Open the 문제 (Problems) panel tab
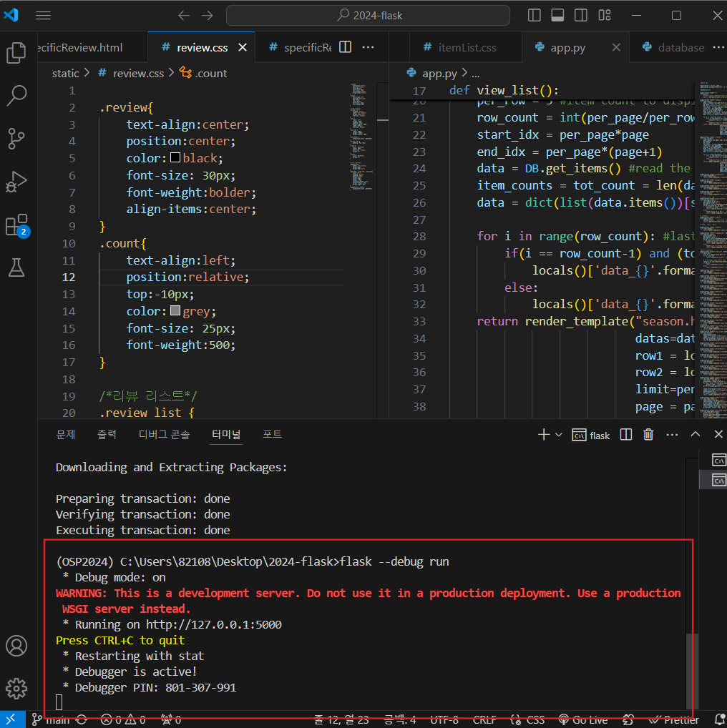This screenshot has width=727, height=728. click(x=66, y=434)
